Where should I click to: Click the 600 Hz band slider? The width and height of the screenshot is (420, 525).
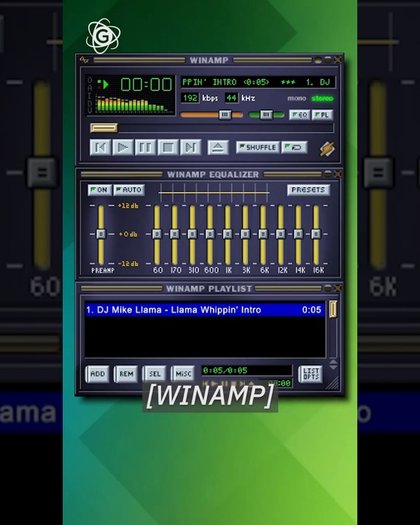[210, 235]
